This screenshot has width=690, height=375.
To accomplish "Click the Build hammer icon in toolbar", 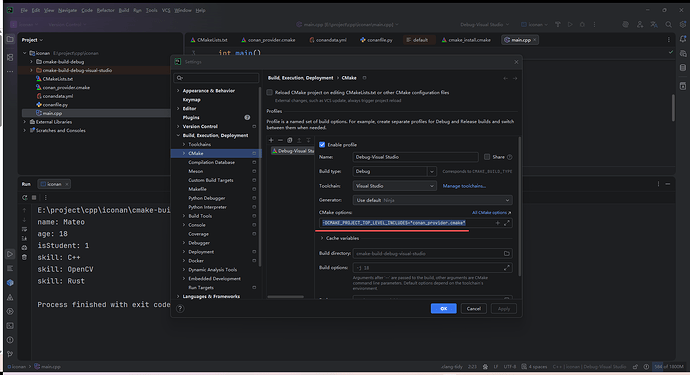I will click(x=558, y=25).
